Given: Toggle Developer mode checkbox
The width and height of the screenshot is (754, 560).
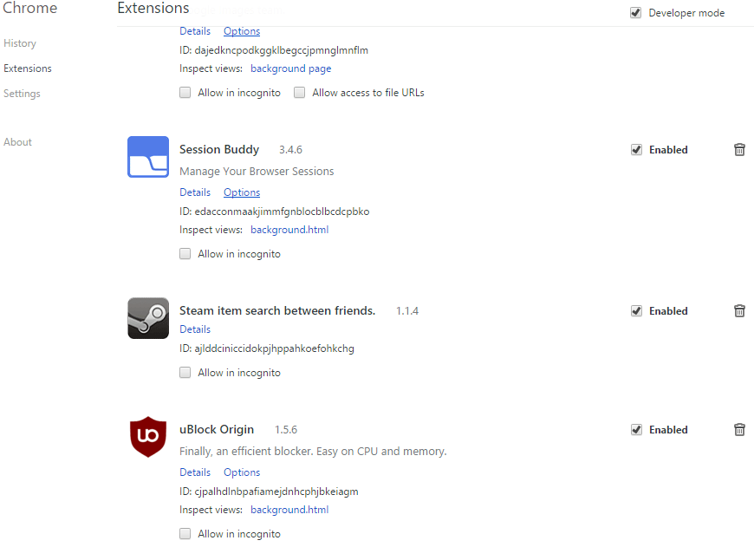Looking at the screenshot, I should coord(636,13).
